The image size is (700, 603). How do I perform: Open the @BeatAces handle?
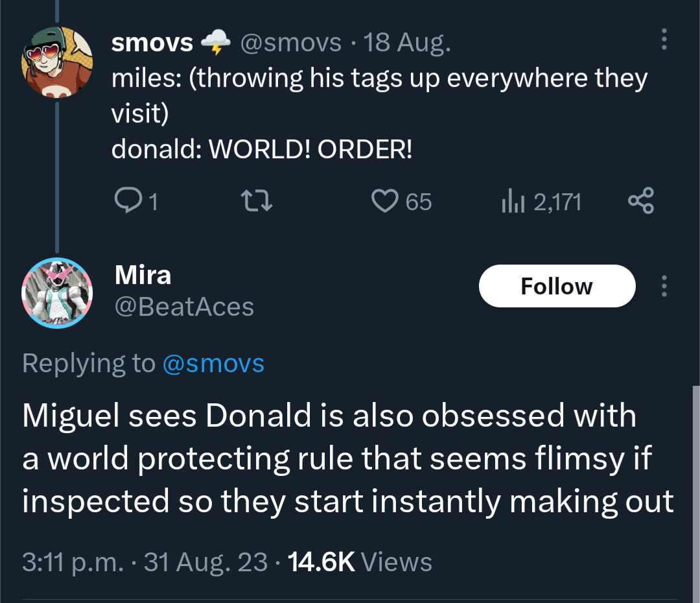[x=184, y=306]
